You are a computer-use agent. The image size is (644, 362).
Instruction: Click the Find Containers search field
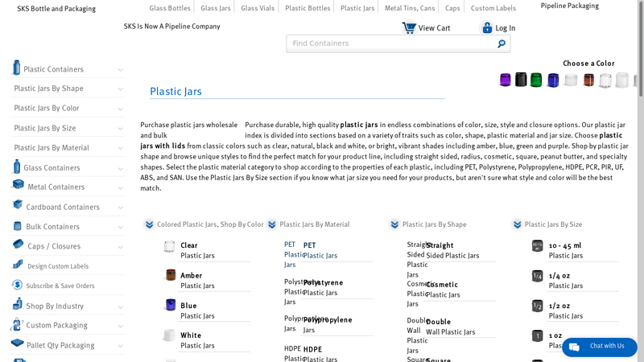click(392, 43)
